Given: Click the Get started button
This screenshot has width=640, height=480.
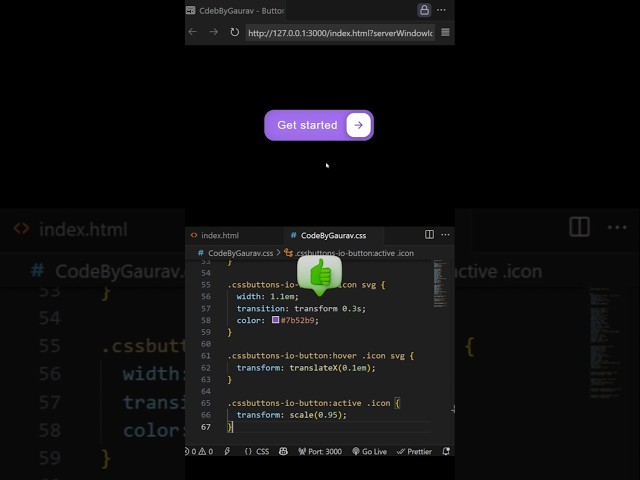Looking at the screenshot, I should 319,125.
